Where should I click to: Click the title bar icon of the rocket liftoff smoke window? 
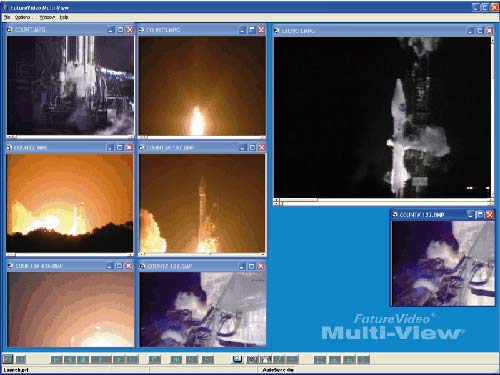pos(142,147)
